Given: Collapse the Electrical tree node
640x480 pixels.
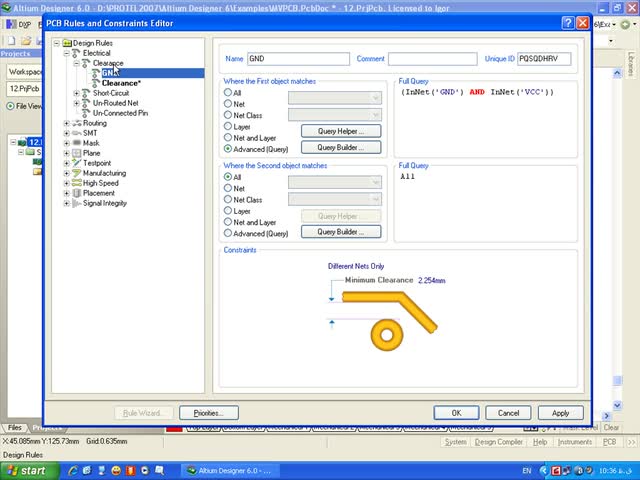Looking at the screenshot, I should tap(67, 53).
